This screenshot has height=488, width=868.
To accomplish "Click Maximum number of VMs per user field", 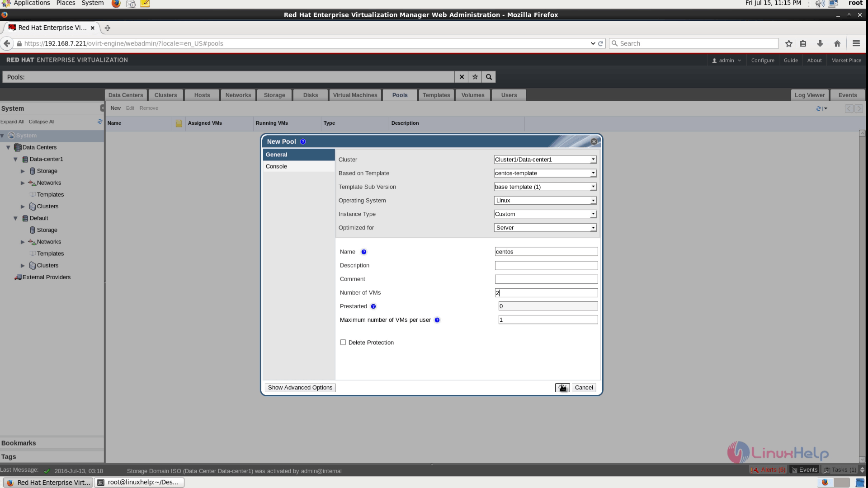I will click(548, 320).
